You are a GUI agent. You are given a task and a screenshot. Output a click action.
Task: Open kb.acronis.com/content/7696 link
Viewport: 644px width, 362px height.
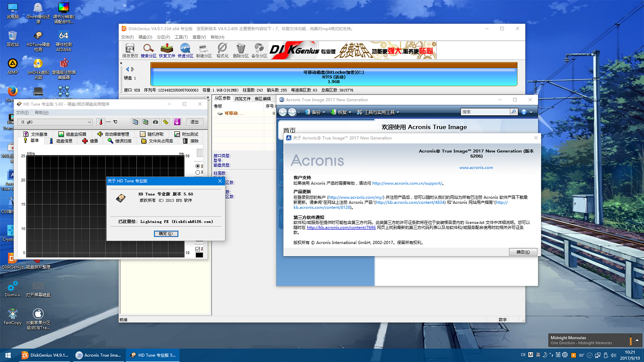tap(341, 227)
